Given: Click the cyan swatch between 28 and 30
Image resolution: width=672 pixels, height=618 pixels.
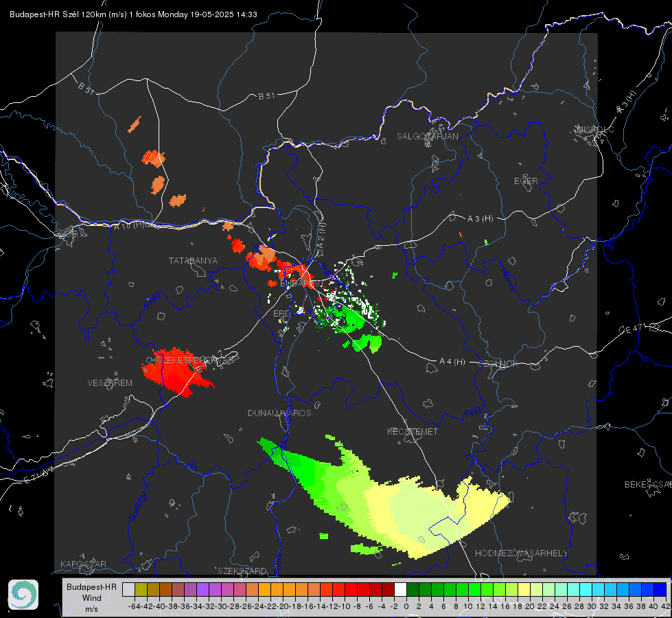Looking at the screenshot, I should coord(586,590).
